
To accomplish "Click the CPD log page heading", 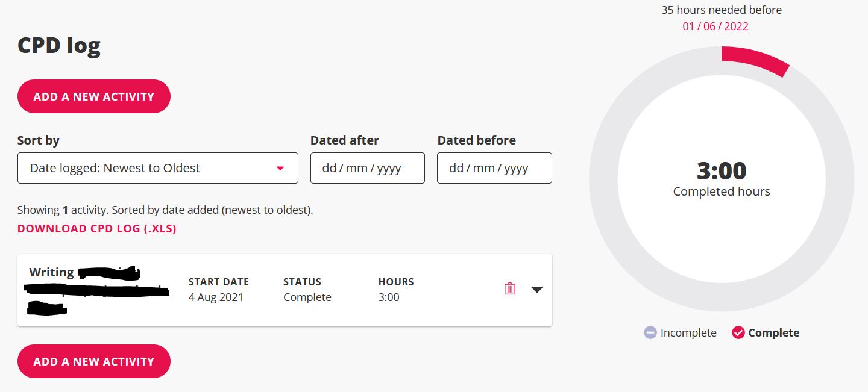I will click(59, 46).
